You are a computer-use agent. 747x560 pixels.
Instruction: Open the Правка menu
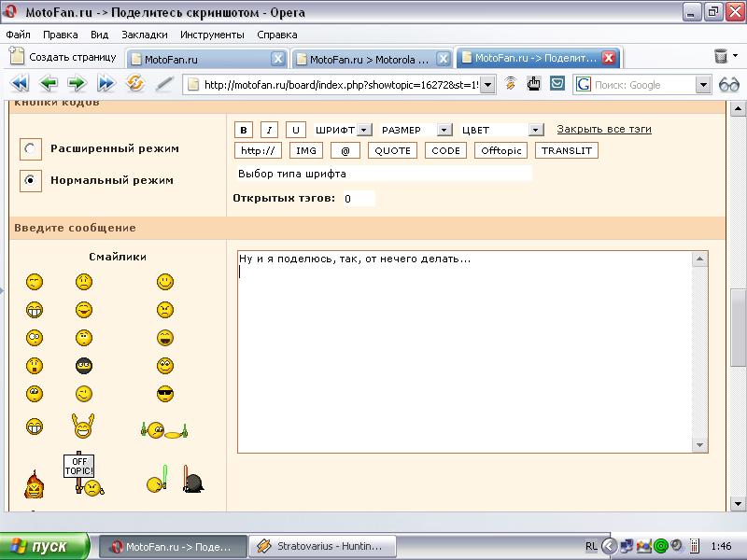click(x=60, y=35)
